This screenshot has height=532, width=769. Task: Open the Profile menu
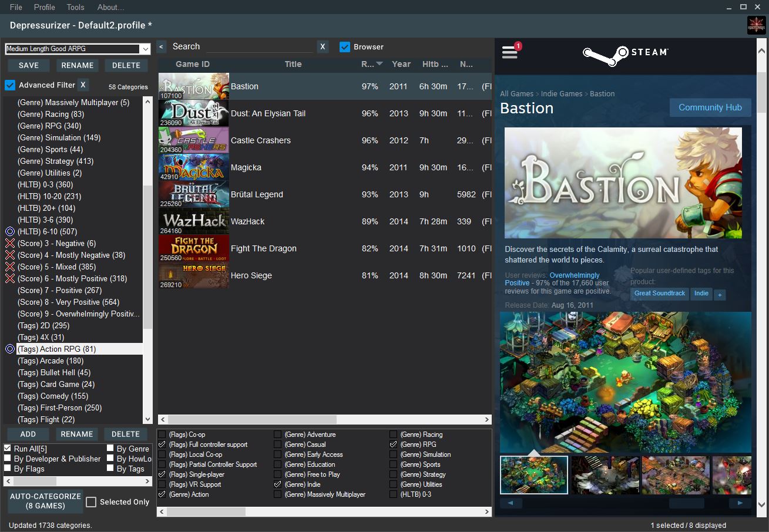45,7
